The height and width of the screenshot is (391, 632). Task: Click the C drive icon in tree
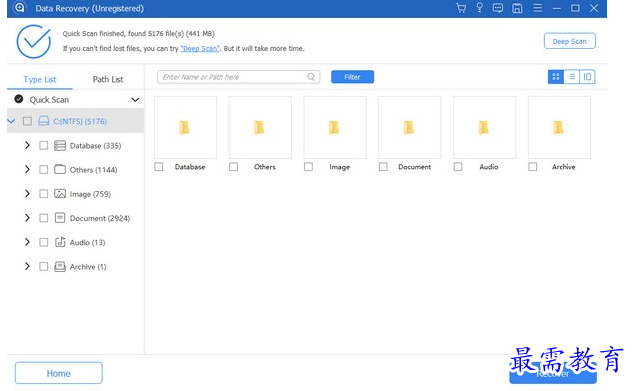point(44,121)
